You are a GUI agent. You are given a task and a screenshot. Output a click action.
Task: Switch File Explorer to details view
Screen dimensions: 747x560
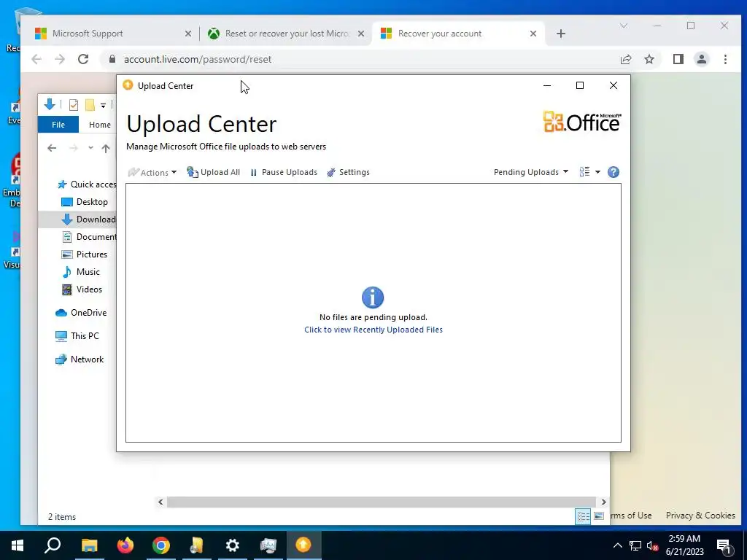coord(583,516)
